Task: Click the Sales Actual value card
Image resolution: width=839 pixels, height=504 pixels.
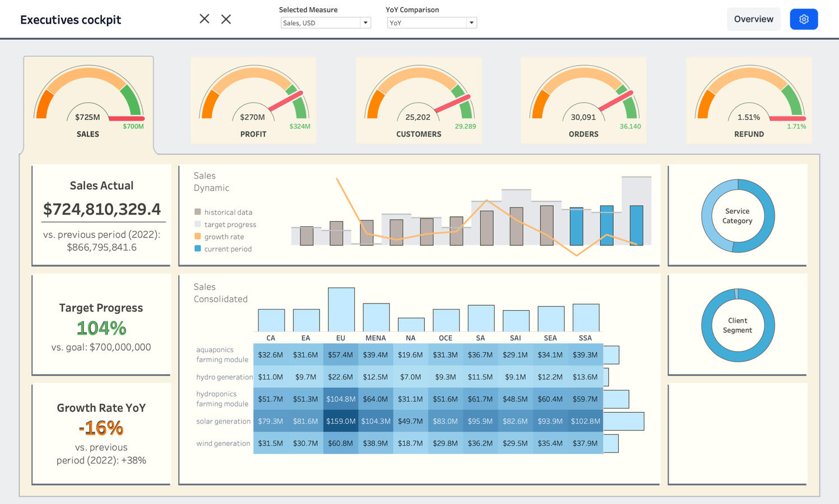Action: [101, 215]
